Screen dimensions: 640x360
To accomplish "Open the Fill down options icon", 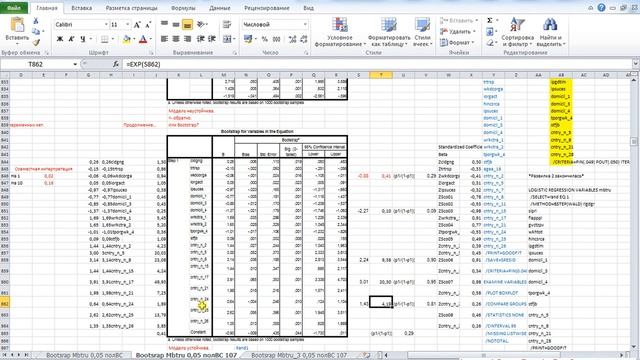I will (x=491, y=31).
